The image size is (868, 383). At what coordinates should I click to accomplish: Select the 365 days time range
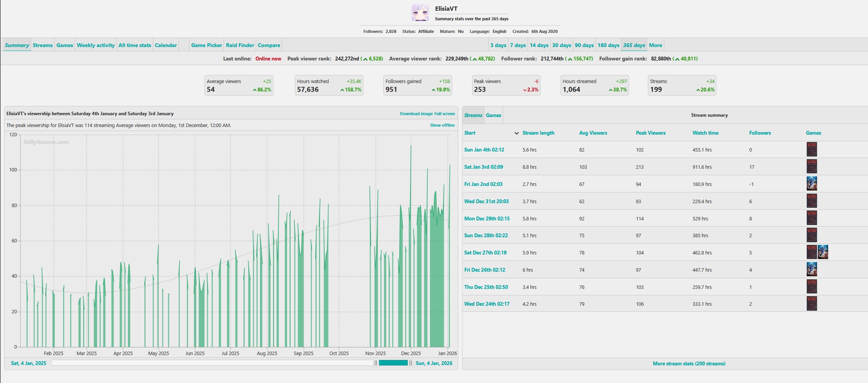(634, 45)
